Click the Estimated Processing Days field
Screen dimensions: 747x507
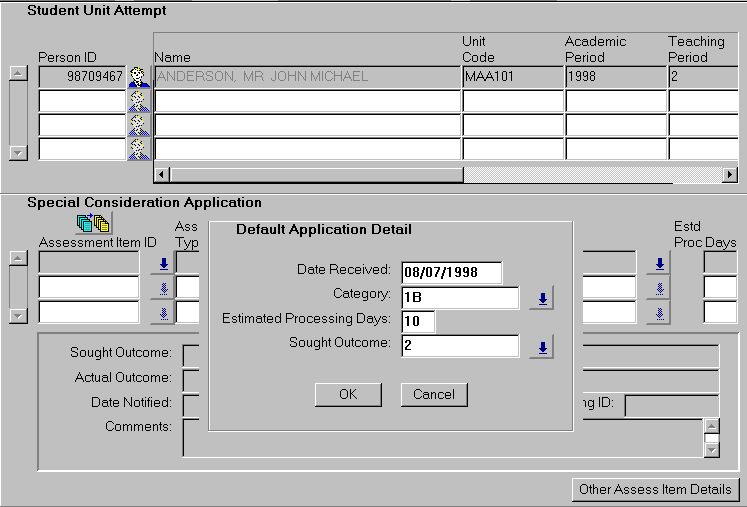point(418,322)
